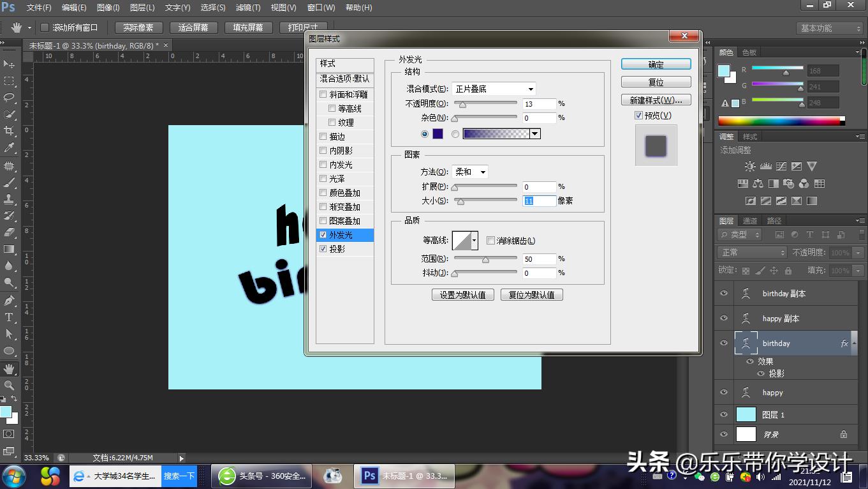Open the outer glow gradient picker
868x489 pixels.
coord(534,133)
